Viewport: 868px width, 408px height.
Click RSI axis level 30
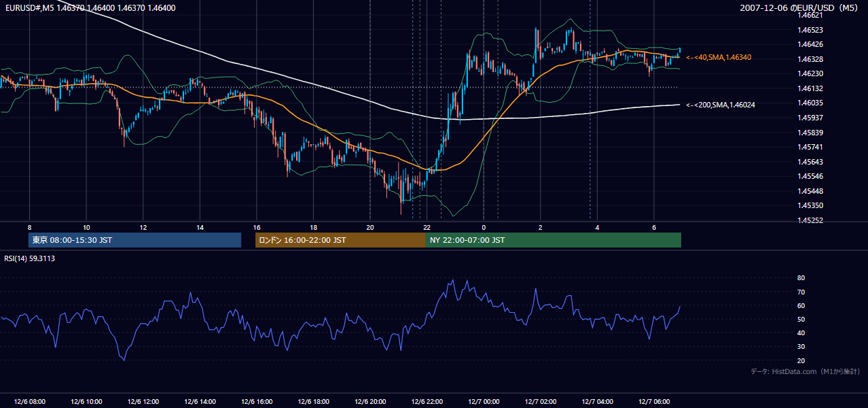pos(801,347)
